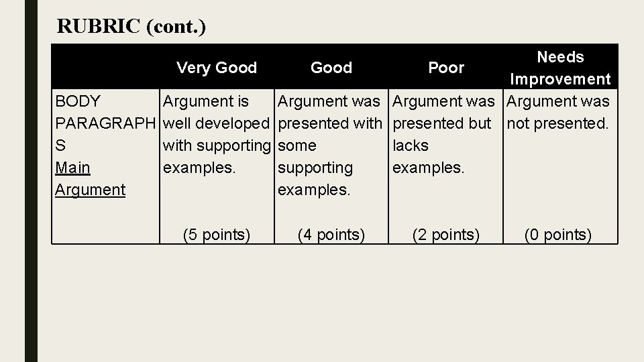This screenshot has width=644, height=362.
Task: Select the Poor column header
Action: 446,67
